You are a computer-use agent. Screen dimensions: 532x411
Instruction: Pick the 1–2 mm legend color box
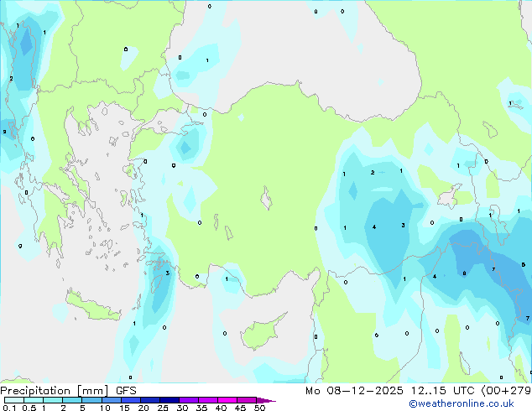point(53,400)
